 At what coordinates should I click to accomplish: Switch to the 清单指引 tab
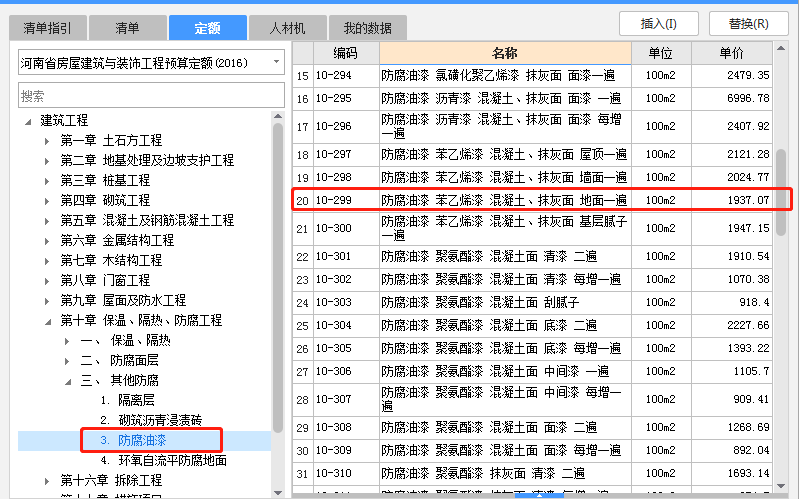(x=48, y=28)
